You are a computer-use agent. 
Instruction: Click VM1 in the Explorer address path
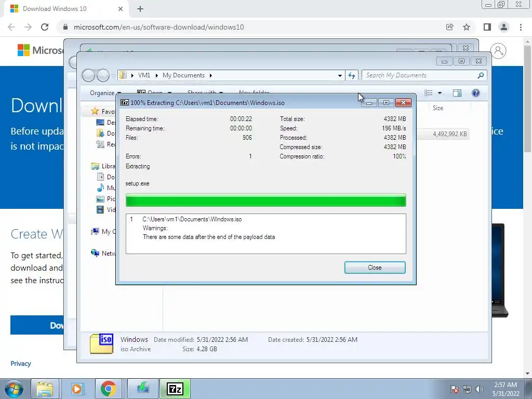144,75
